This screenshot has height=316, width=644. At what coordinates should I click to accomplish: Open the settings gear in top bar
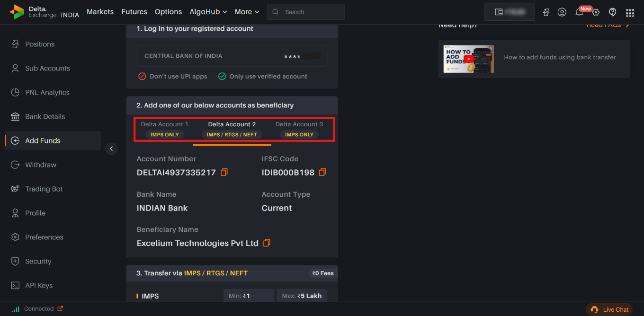point(596,12)
